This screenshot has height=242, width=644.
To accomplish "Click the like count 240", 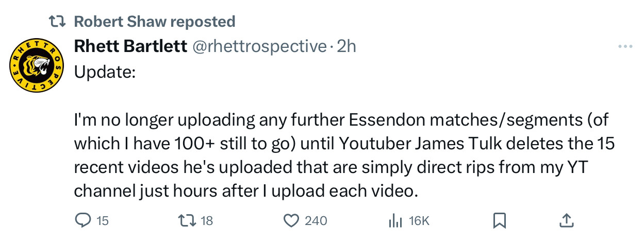I will point(316,221).
